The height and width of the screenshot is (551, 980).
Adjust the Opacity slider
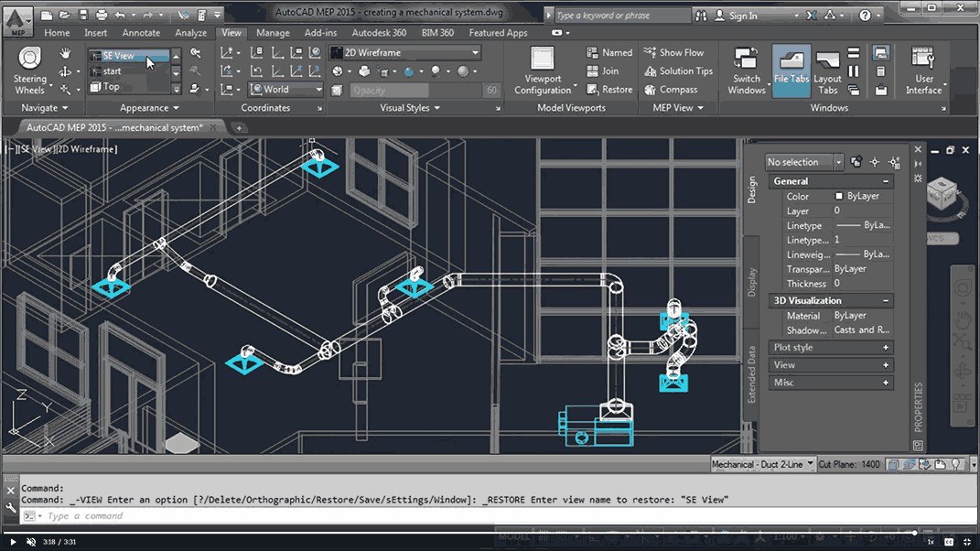pyautogui.click(x=416, y=90)
